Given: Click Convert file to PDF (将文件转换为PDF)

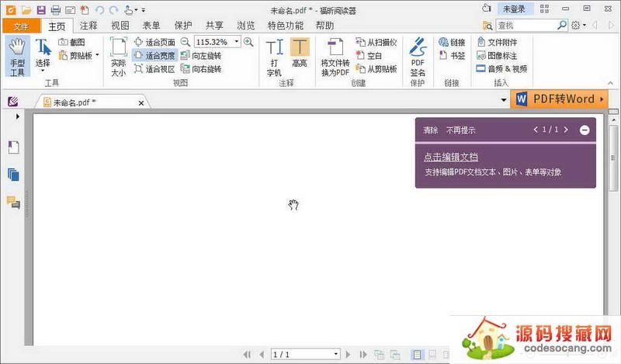Looking at the screenshot, I should coord(335,56).
